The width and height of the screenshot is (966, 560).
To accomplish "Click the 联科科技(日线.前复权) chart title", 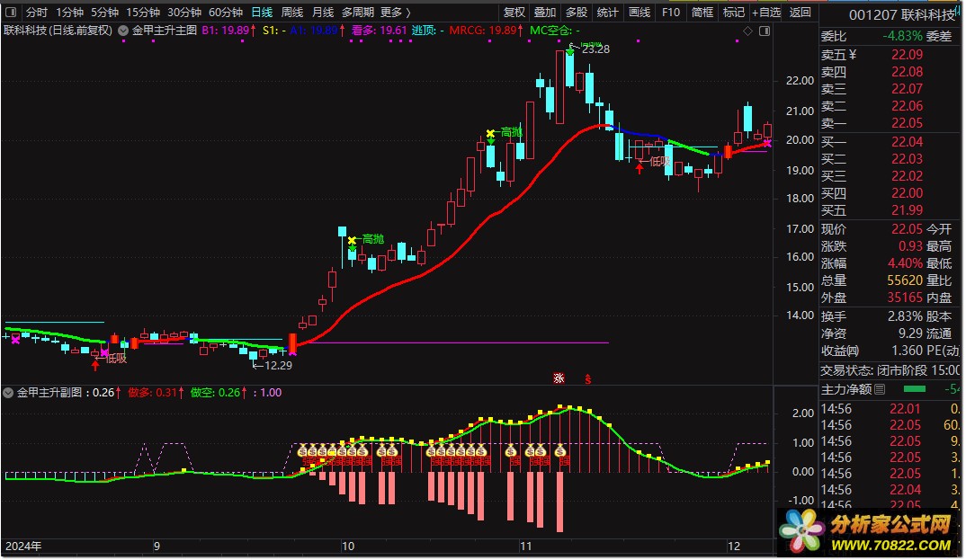I will [58, 31].
